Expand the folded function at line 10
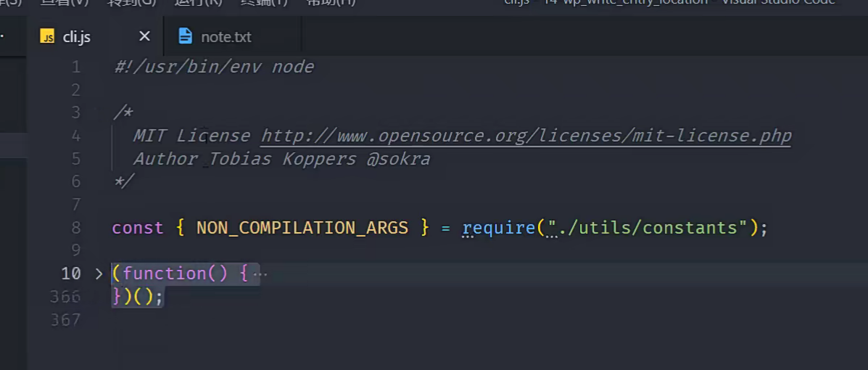The image size is (868, 370). pos(99,274)
